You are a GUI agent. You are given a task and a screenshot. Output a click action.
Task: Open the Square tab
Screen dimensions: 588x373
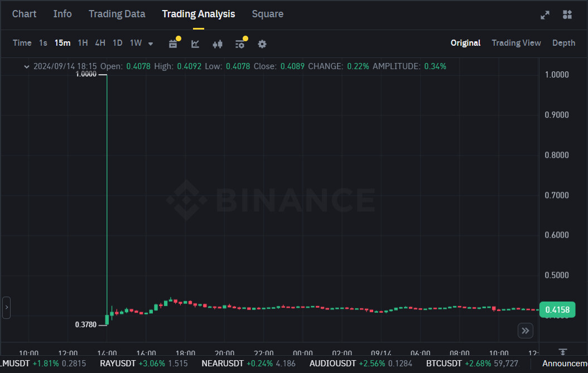click(267, 14)
